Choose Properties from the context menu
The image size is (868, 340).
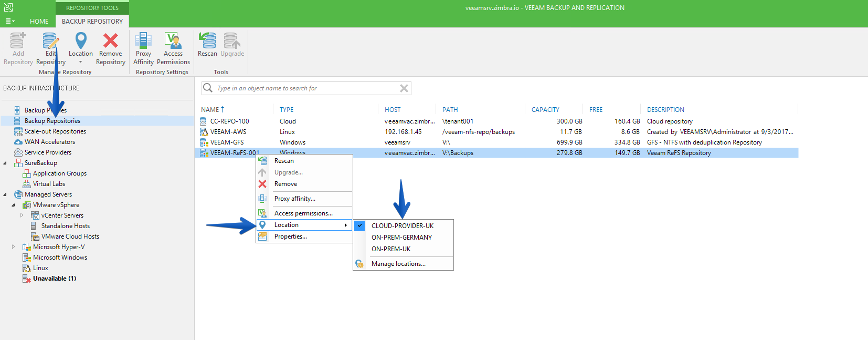(291, 236)
